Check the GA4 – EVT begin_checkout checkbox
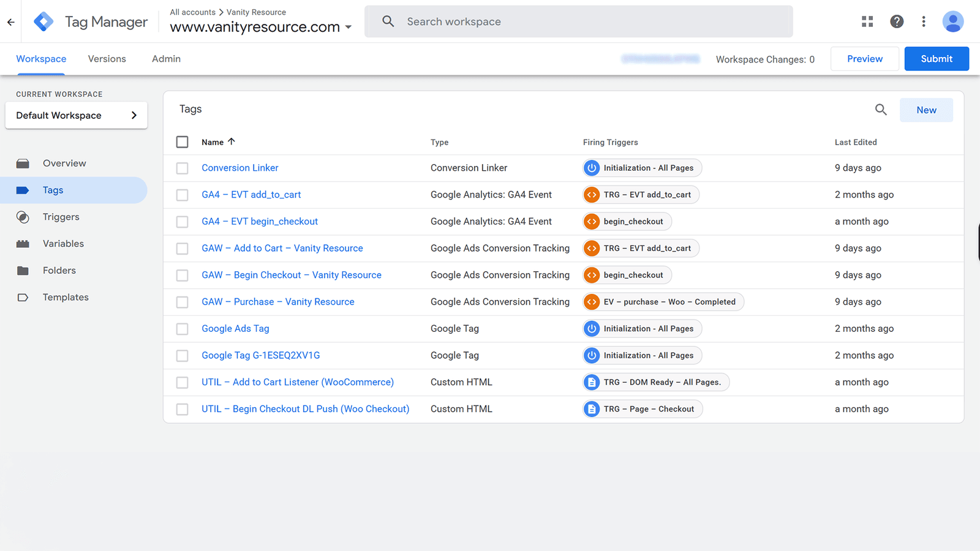This screenshot has height=551, width=980. pyautogui.click(x=182, y=222)
